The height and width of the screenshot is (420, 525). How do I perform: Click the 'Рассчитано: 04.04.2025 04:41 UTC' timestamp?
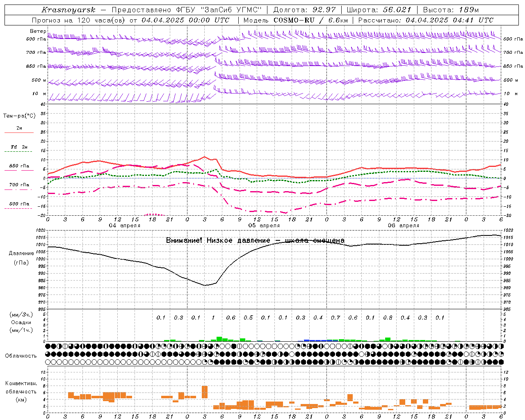(x=426, y=20)
